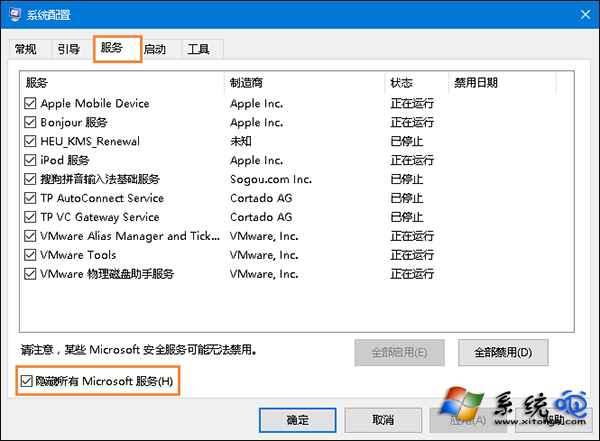Toggle VMware 物理磁盘助手服务 checkbox
This screenshot has width=600, height=441.
(x=30, y=274)
